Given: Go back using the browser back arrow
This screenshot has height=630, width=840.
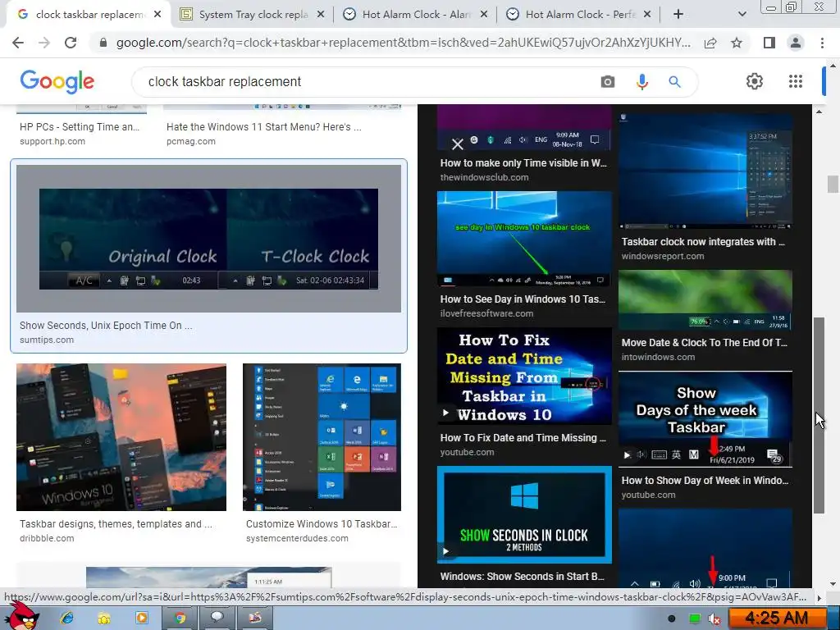Looking at the screenshot, I should pos(18,43).
